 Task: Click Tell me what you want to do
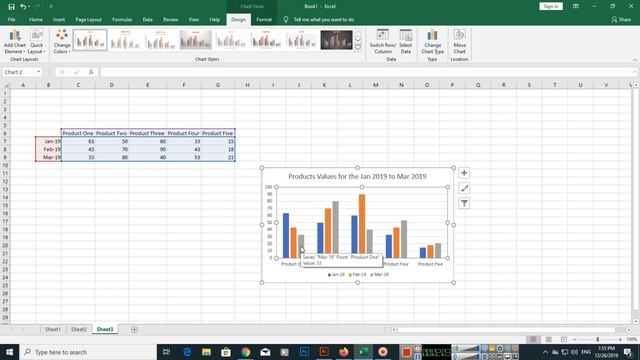point(323,20)
